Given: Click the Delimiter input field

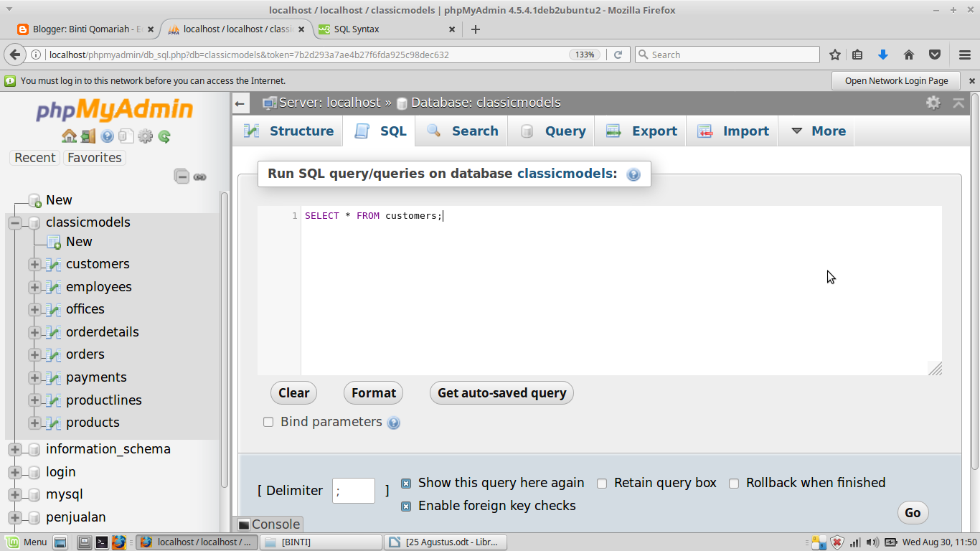Looking at the screenshot, I should (353, 490).
